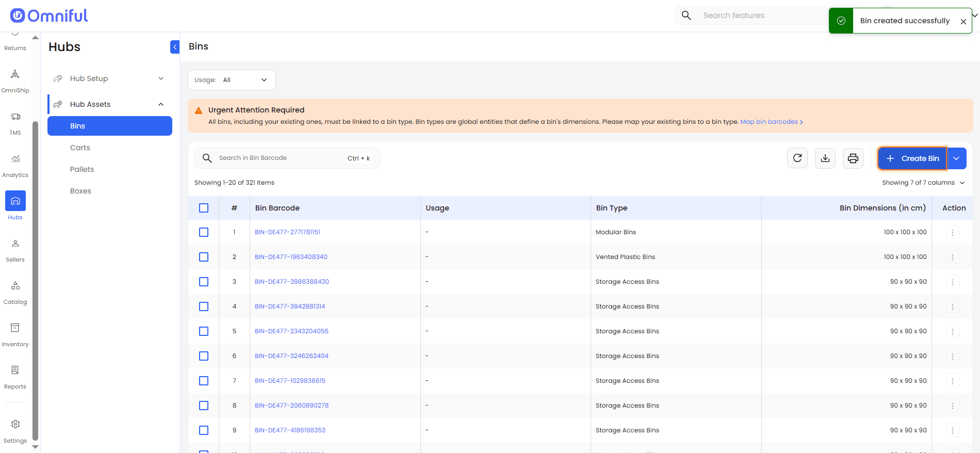
Task: Click the Search in Bin Barcode field
Action: click(287, 158)
